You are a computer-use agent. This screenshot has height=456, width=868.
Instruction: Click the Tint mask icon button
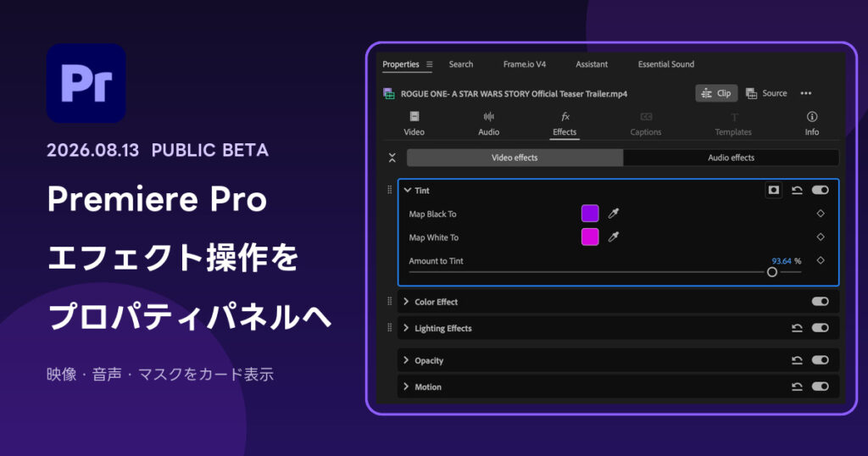pos(774,190)
